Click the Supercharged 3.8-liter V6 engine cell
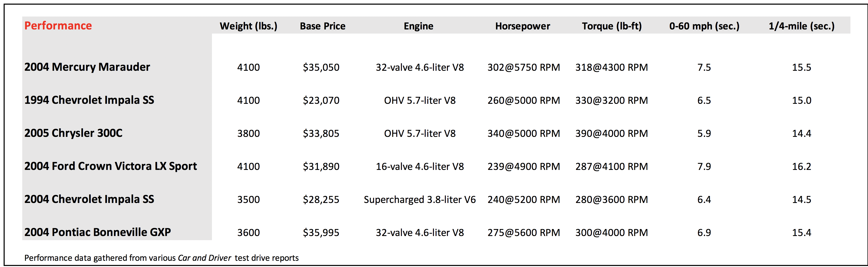Viewport: 868px width, 267px height. coord(420,200)
